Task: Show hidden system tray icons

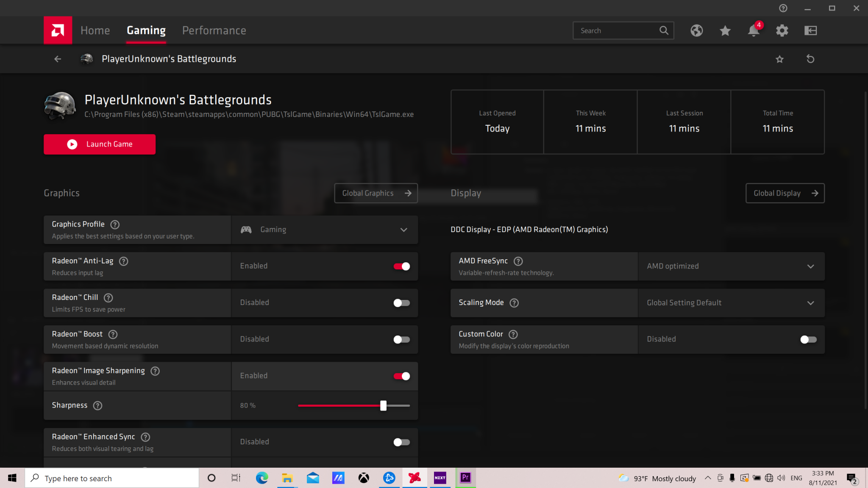Action: (708, 478)
